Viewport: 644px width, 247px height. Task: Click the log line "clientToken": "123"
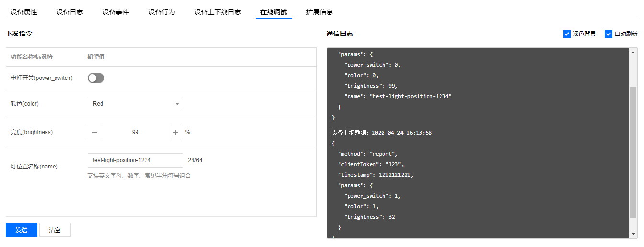(371, 164)
